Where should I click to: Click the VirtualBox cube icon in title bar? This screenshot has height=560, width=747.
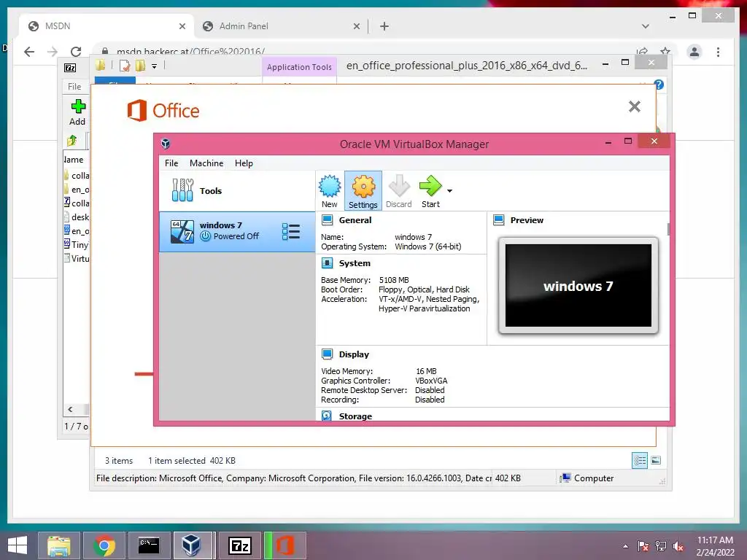coord(166,144)
